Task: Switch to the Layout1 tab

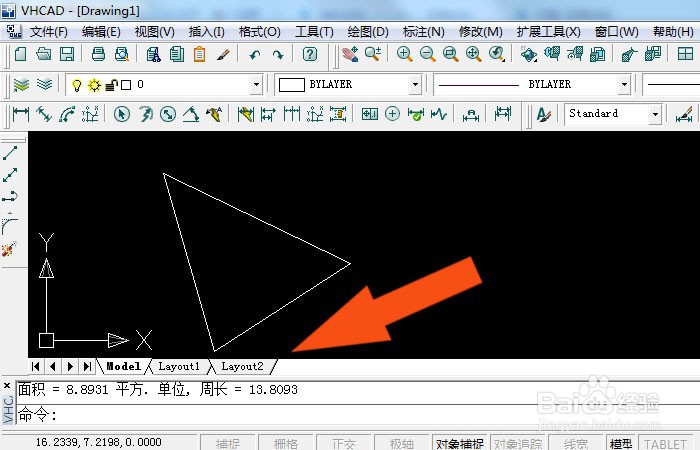Action: (x=179, y=367)
